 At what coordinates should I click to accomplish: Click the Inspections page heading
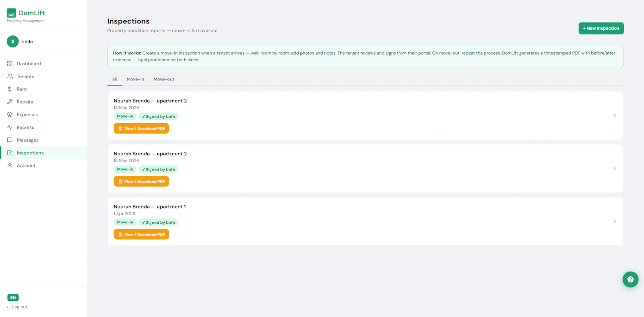pyautogui.click(x=128, y=21)
